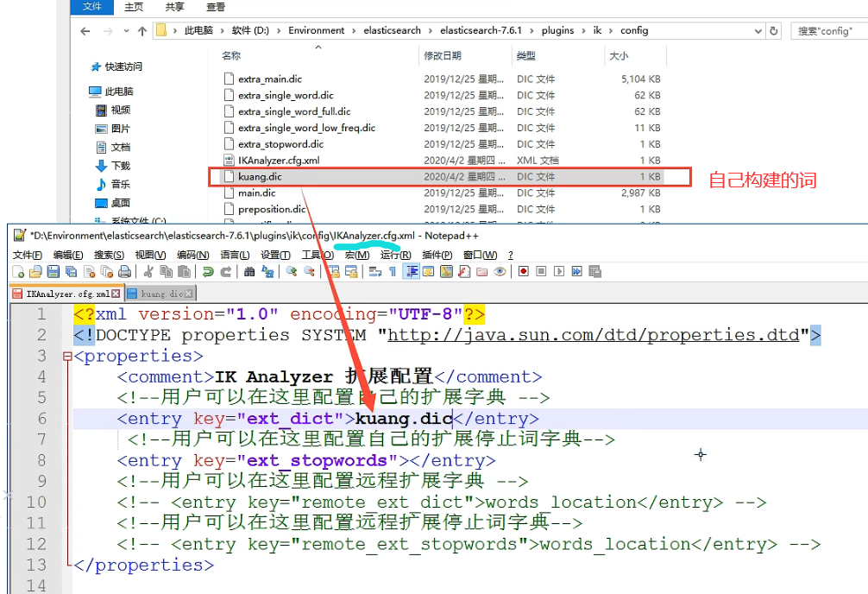Viewport: 868px width, 594px height.
Task: Click the Explorer search config box
Action: click(829, 31)
